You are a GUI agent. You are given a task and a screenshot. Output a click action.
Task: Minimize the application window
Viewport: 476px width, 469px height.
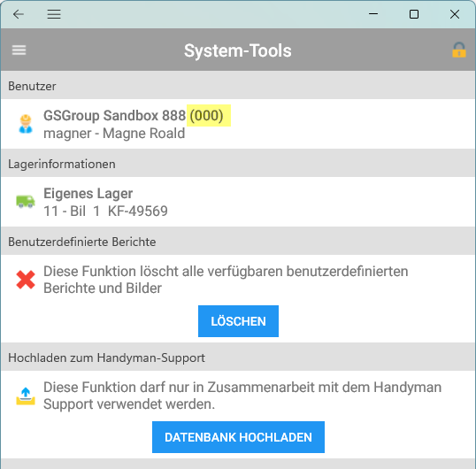pyautogui.click(x=373, y=14)
